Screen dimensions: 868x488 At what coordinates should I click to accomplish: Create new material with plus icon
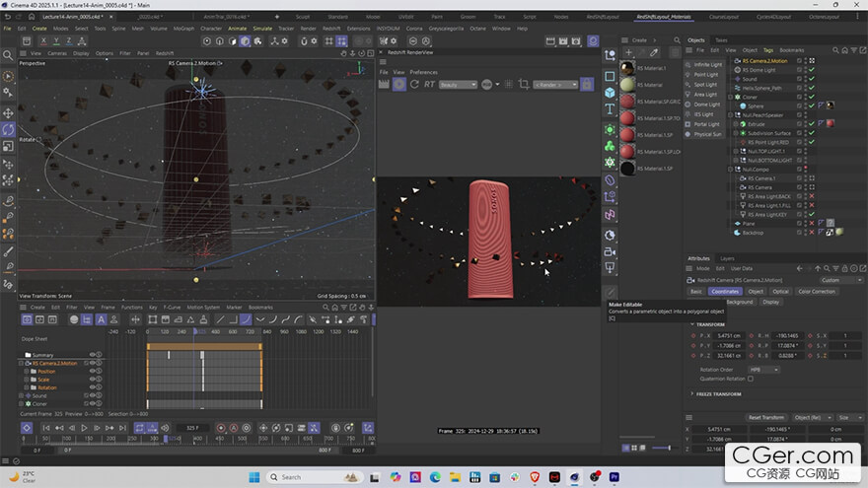[x=628, y=52]
